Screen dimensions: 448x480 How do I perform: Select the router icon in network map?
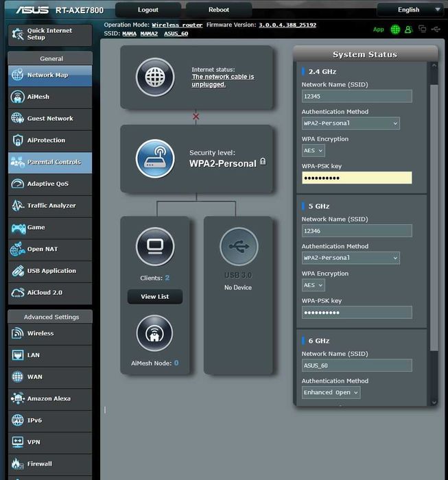point(155,159)
